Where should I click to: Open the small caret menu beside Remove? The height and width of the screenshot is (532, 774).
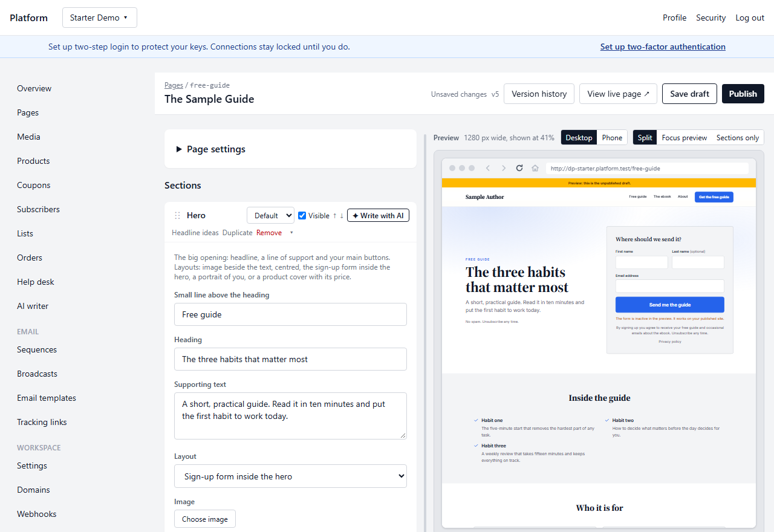(291, 233)
